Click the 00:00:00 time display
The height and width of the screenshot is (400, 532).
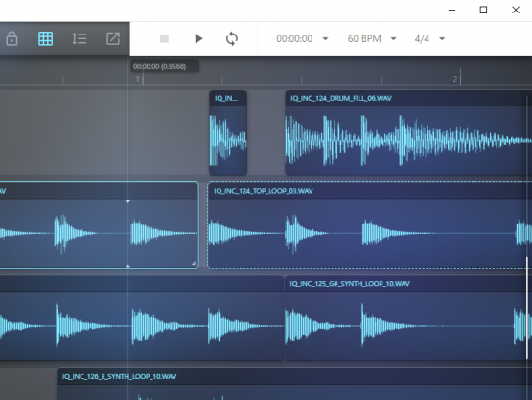coord(294,38)
